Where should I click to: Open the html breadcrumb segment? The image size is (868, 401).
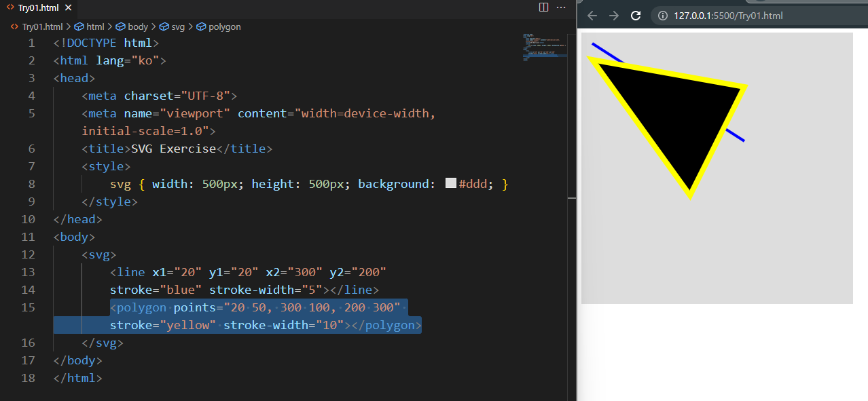pos(90,27)
